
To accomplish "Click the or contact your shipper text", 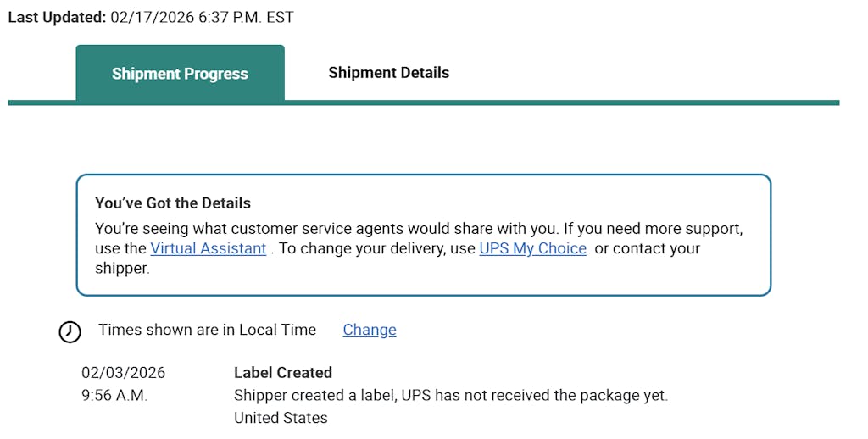I will (648, 249).
